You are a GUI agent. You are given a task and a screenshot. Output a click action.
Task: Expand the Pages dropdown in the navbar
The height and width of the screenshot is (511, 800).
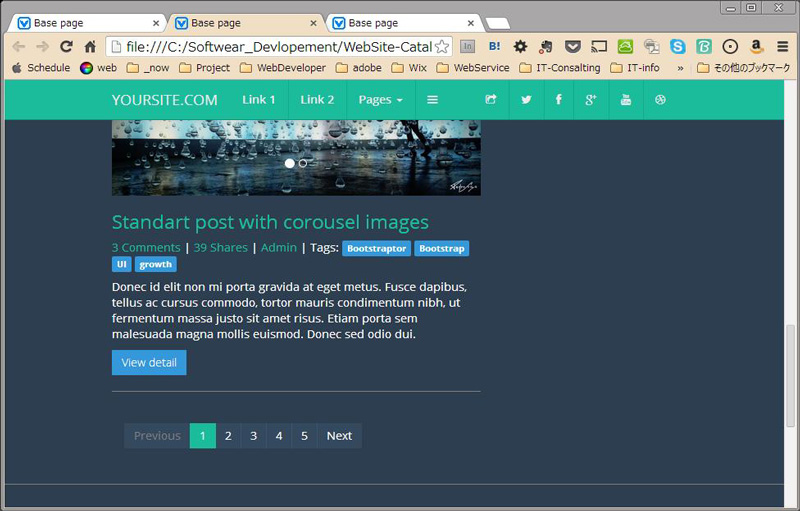(x=381, y=100)
